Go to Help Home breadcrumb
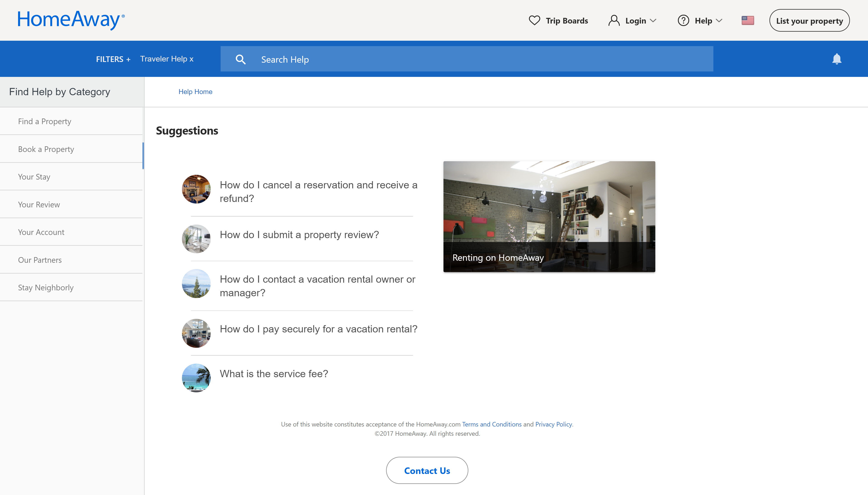 (x=195, y=92)
